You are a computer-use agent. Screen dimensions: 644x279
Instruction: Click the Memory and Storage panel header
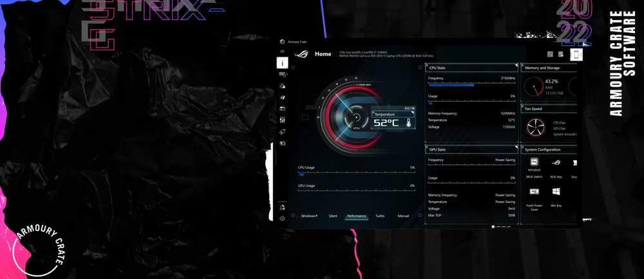coord(549,68)
